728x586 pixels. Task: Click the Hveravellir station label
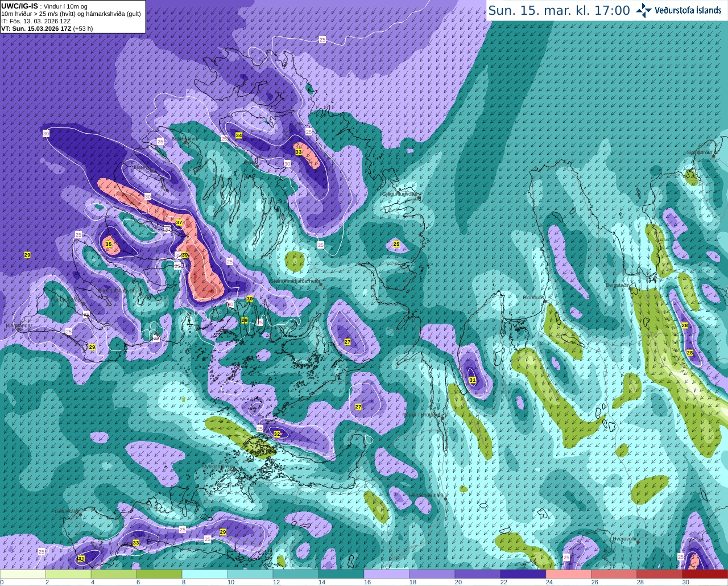point(625,538)
